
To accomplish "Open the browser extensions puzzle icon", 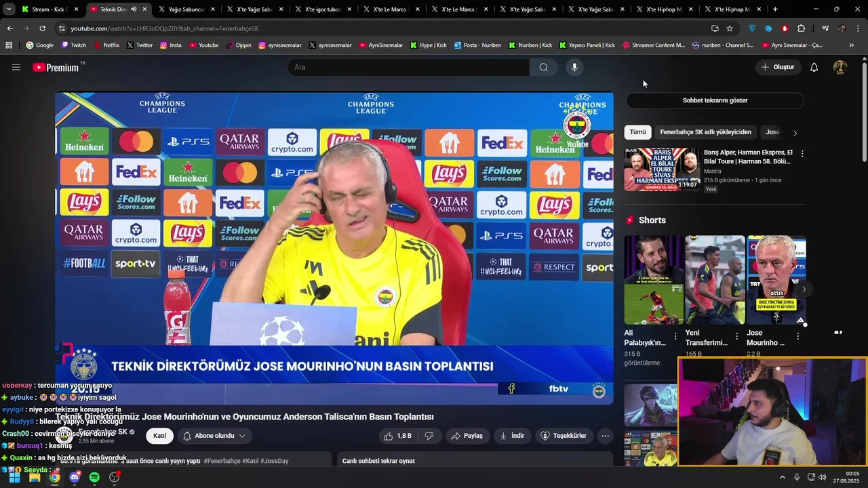I will coord(801,28).
